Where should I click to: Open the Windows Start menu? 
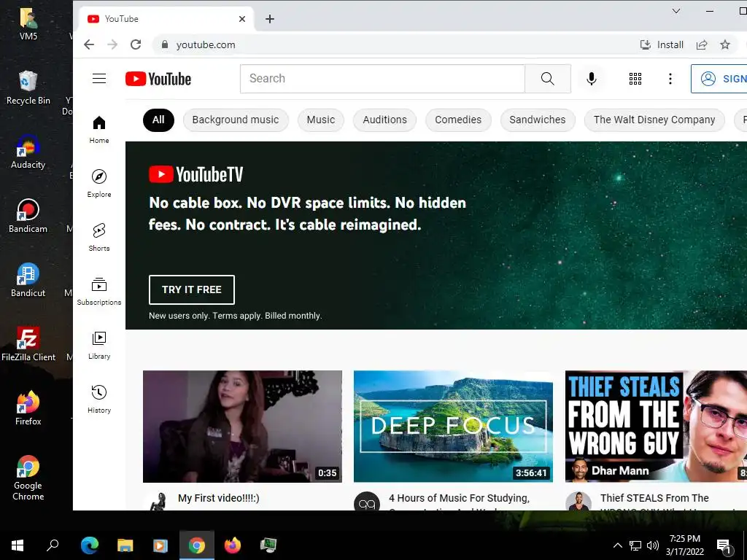point(18,545)
